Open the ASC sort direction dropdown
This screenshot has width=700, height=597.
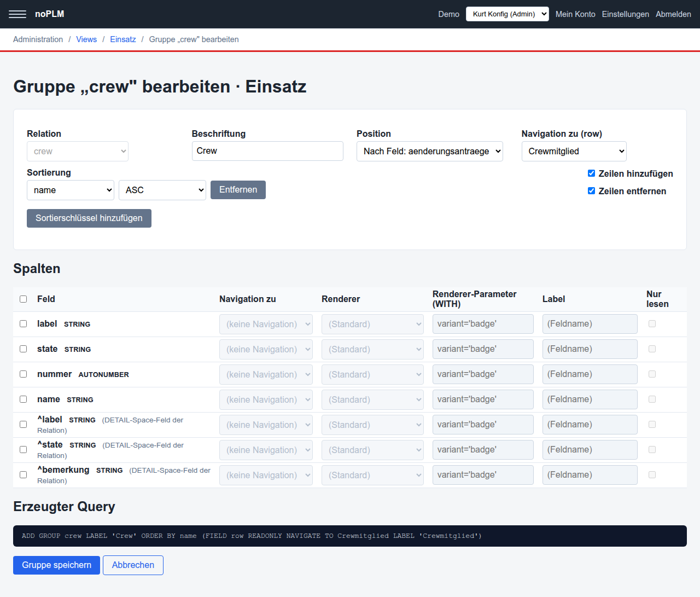tap(162, 190)
